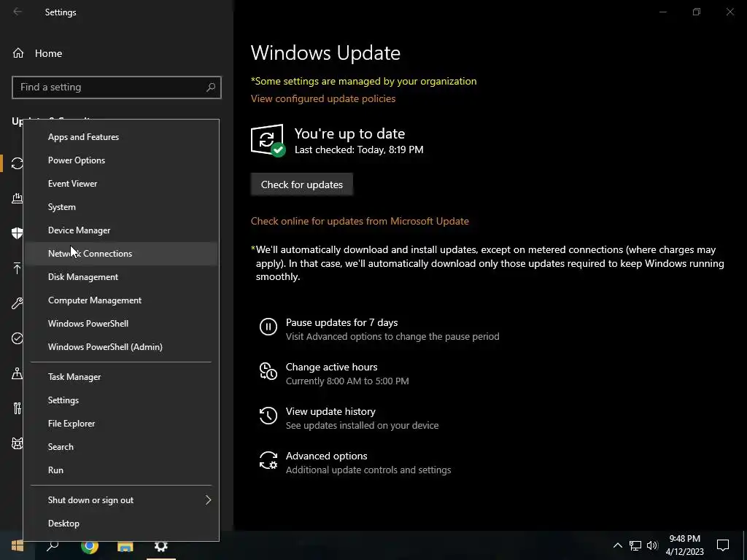
Task: Select Search in the context menu
Action: 121,447
